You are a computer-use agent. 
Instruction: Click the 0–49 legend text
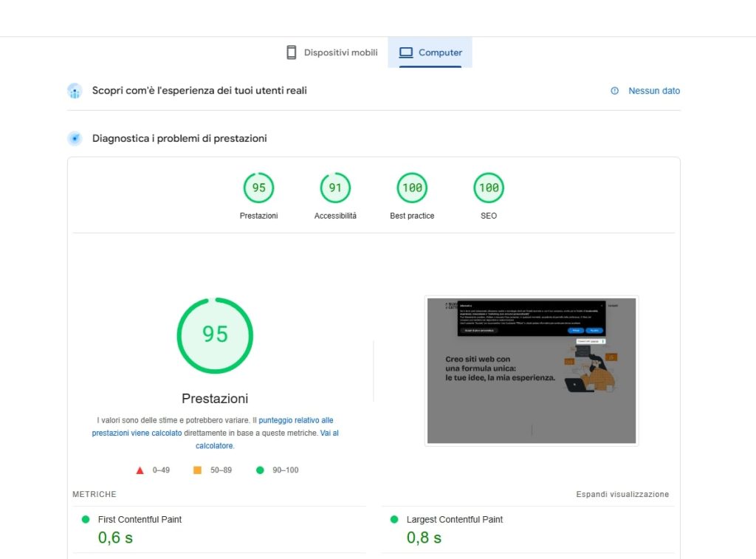(161, 470)
